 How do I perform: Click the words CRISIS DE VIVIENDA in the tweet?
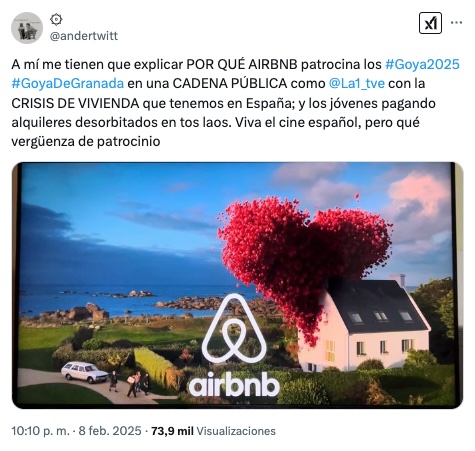coord(75,103)
